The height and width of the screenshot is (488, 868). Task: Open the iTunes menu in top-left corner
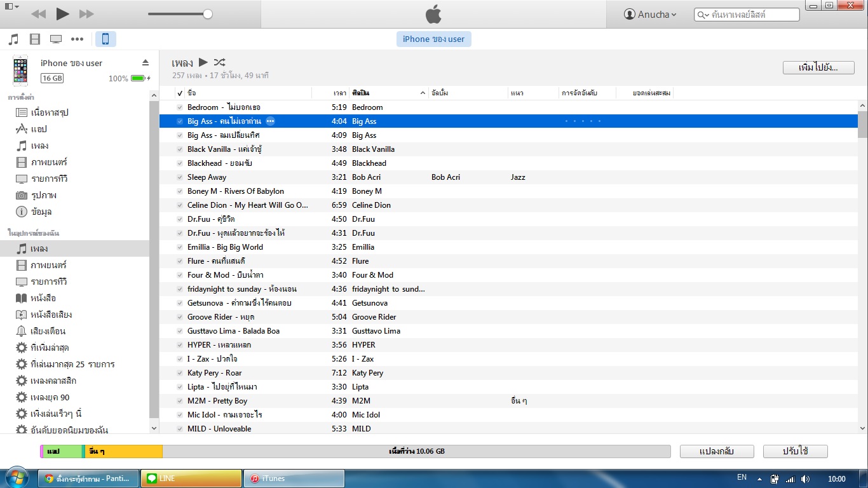(11, 6)
